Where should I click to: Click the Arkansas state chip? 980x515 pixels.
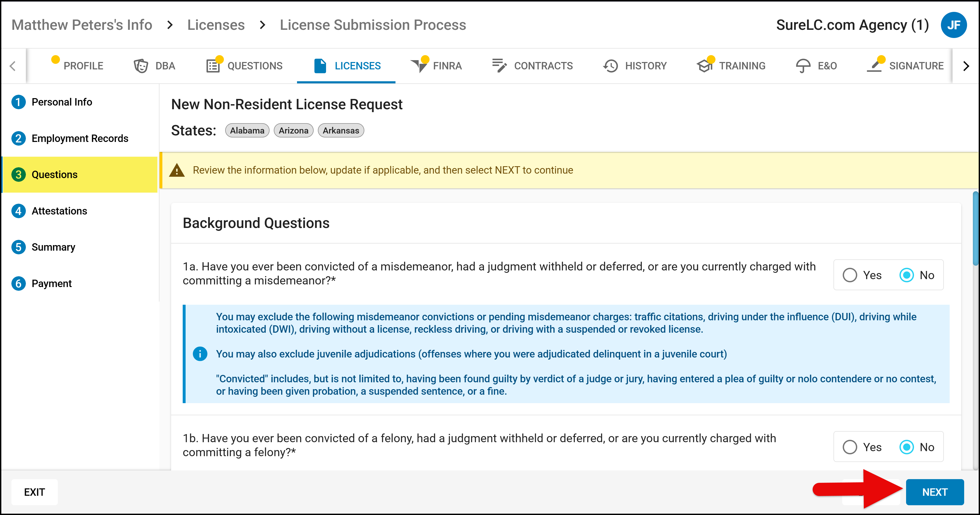click(341, 130)
